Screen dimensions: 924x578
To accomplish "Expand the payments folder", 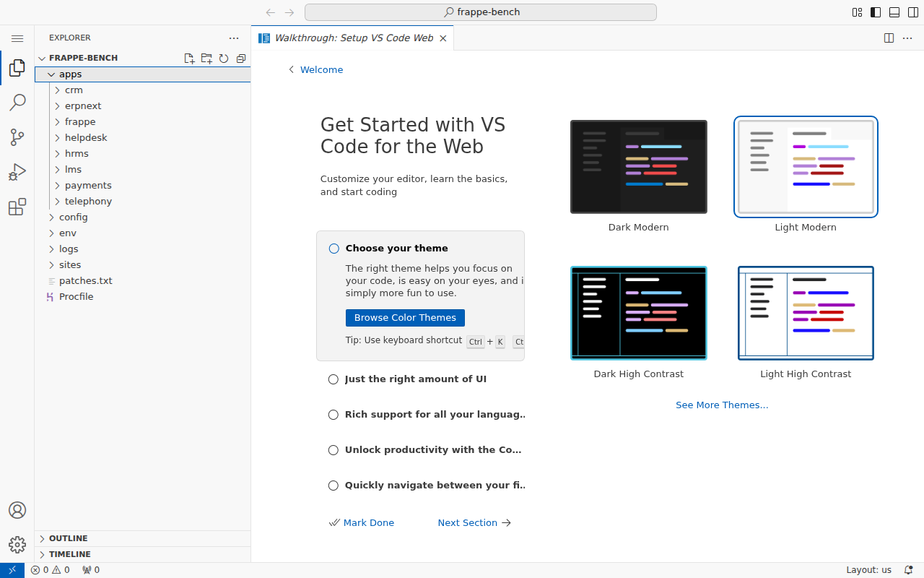I will pyautogui.click(x=143, y=186).
